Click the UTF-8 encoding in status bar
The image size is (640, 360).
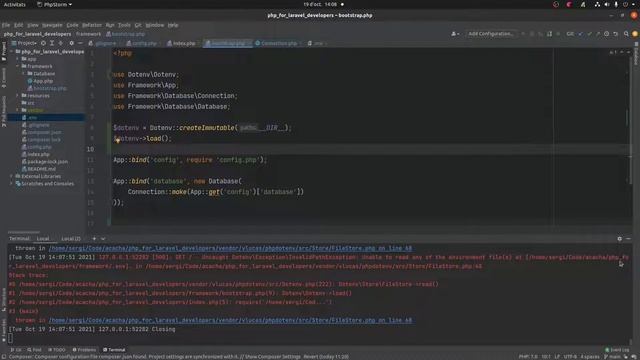[570, 356]
